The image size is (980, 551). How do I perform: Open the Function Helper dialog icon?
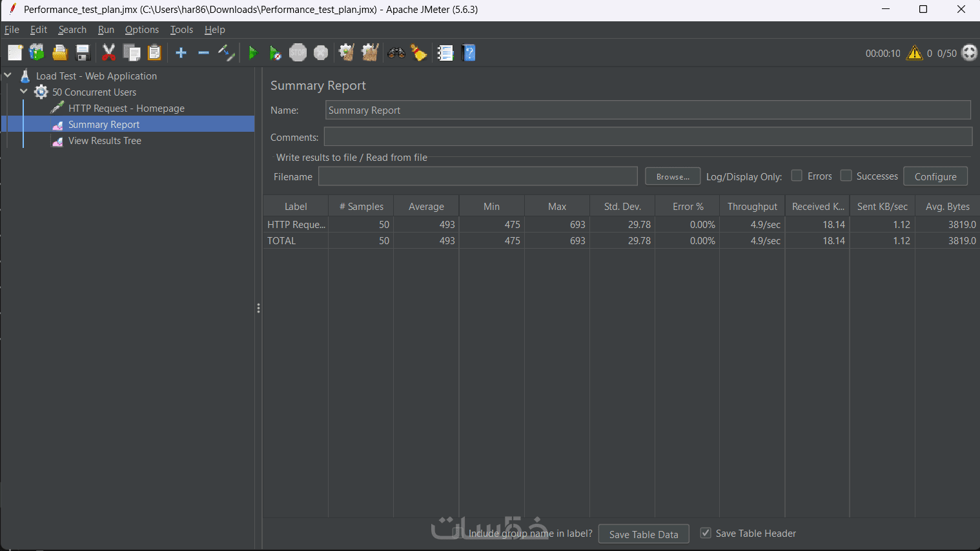point(445,53)
